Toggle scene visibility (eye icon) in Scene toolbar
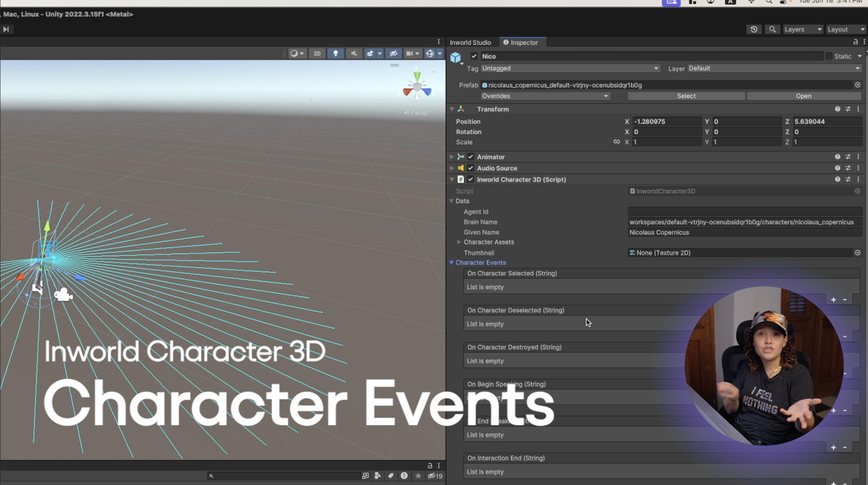The width and height of the screenshot is (868, 485). click(393, 53)
